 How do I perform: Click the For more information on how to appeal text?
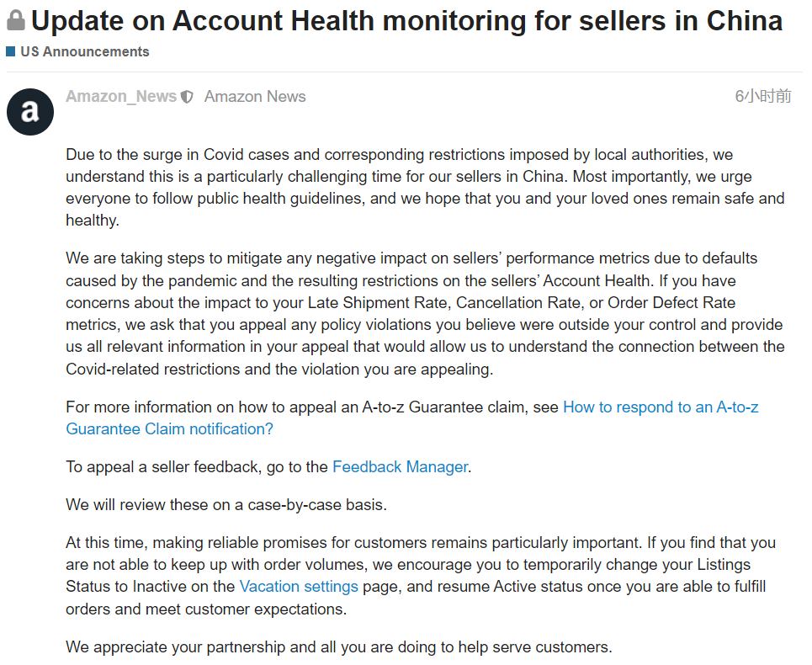coord(312,407)
